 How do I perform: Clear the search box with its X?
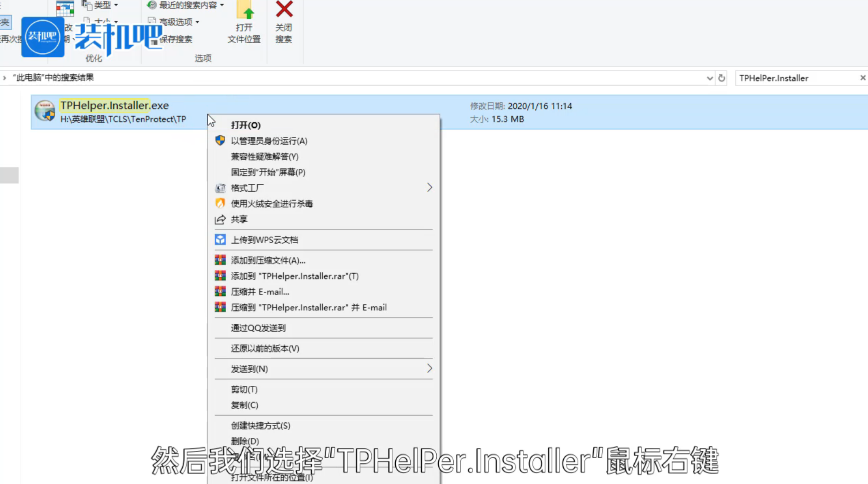[862, 78]
